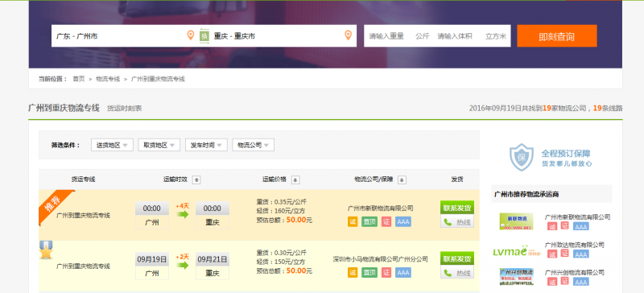Image resolution: width=644 pixels, height=293 pixels.
Task: Click 联系发货 for 广州市新联物流有限公司
Action: [457, 208]
